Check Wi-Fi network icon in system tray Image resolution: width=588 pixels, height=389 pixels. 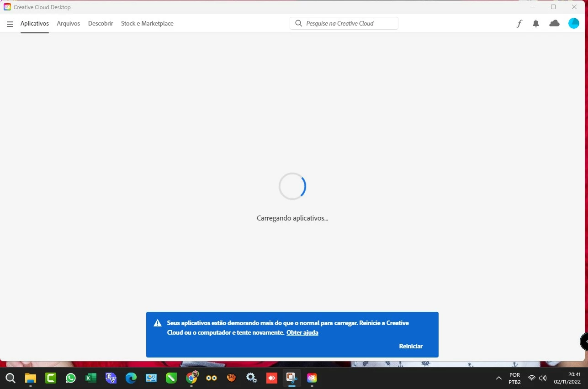click(x=531, y=378)
